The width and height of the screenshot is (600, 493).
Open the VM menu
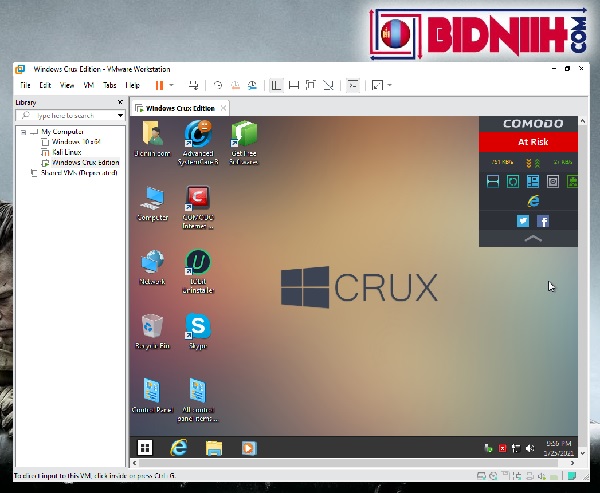click(x=89, y=85)
